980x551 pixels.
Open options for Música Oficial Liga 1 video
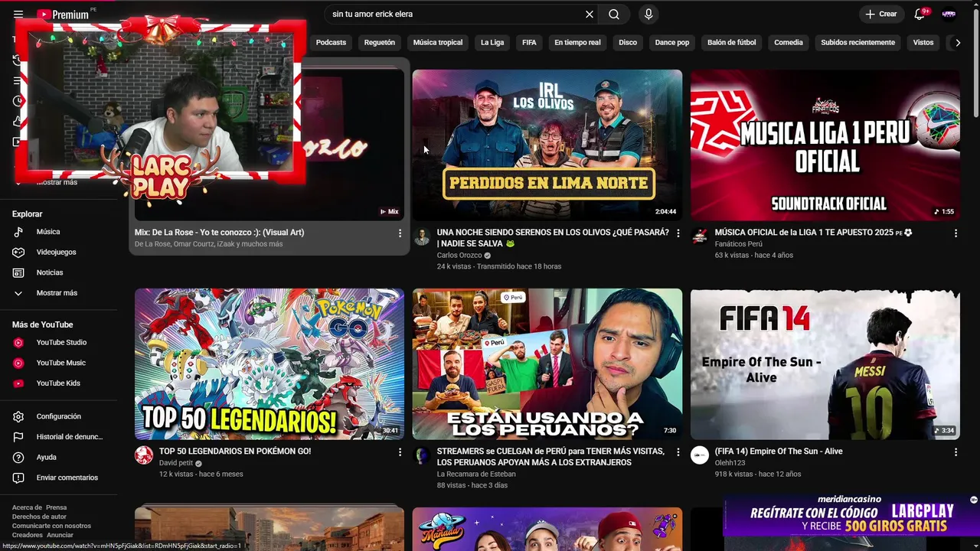tap(955, 233)
